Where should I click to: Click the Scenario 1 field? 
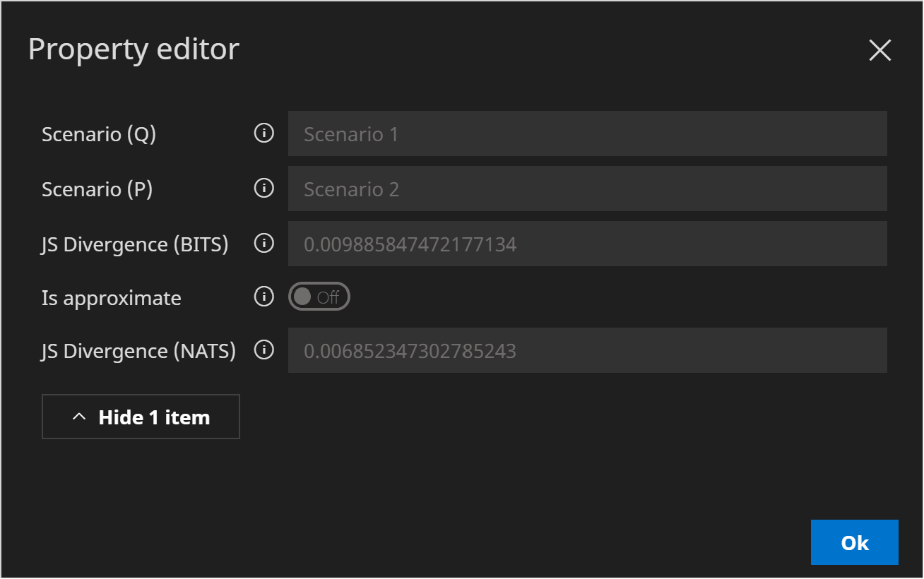587,133
